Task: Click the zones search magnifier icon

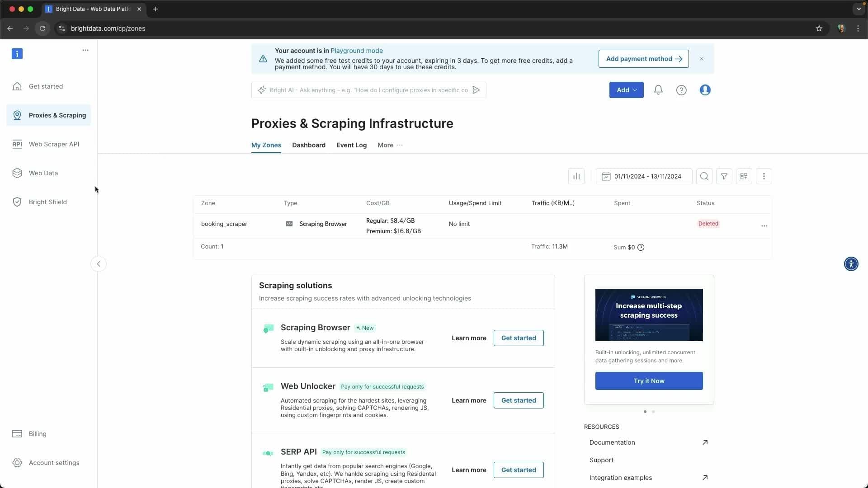Action: (704, 176)
